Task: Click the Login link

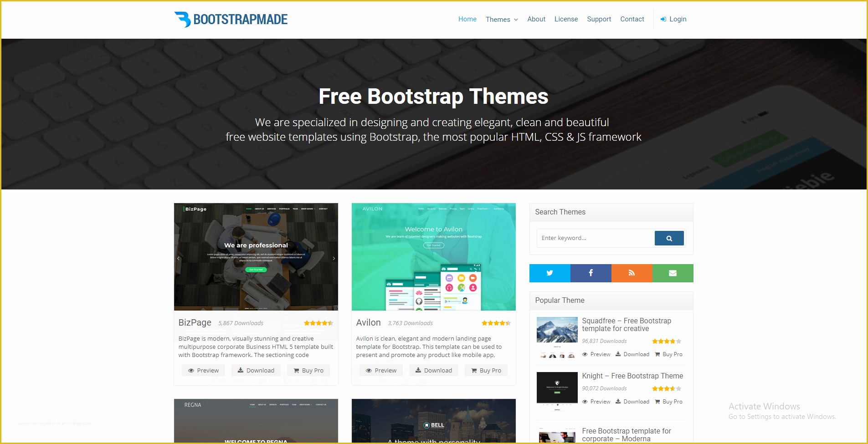Action: tap(673, 19)
